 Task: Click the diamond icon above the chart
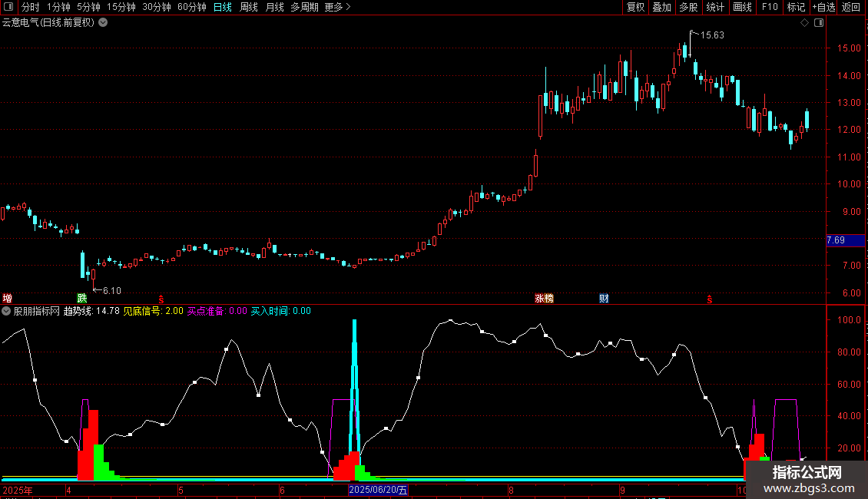(805, 23)
